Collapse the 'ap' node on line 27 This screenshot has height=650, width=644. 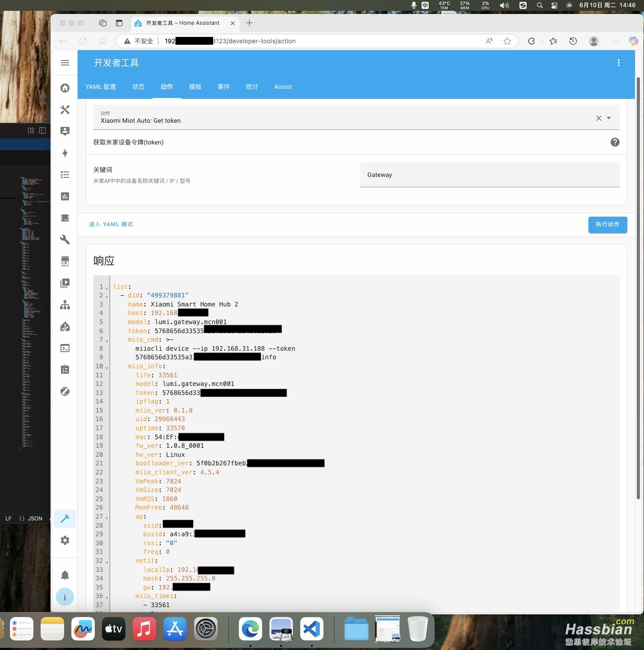pos(107,517)
